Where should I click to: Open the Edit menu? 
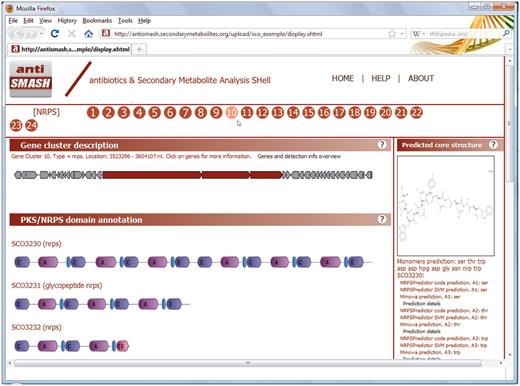28,21
